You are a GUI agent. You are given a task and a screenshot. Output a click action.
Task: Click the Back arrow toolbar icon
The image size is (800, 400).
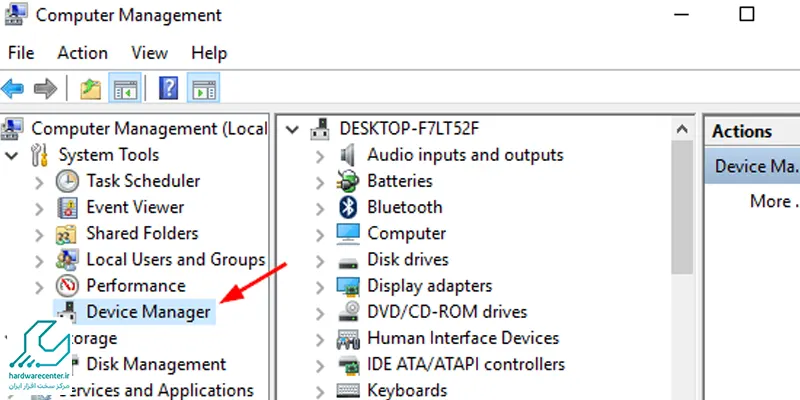[x=13, y=89]
